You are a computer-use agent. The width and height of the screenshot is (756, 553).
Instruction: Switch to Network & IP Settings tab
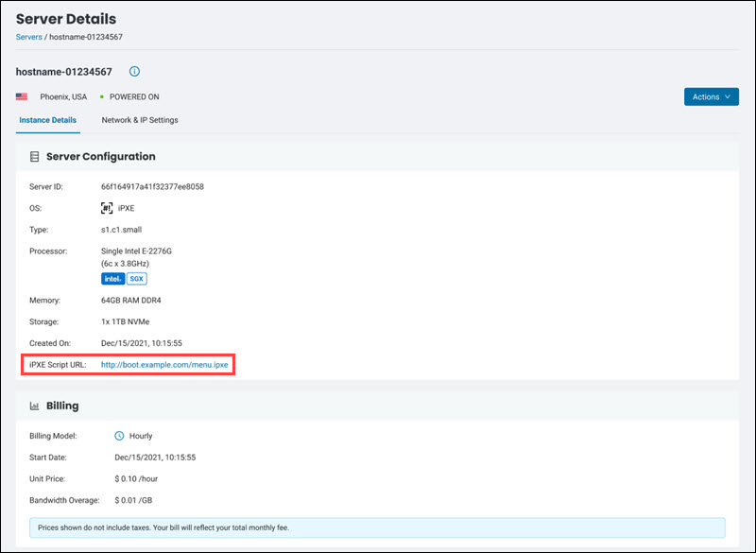[x=140, y=120]
